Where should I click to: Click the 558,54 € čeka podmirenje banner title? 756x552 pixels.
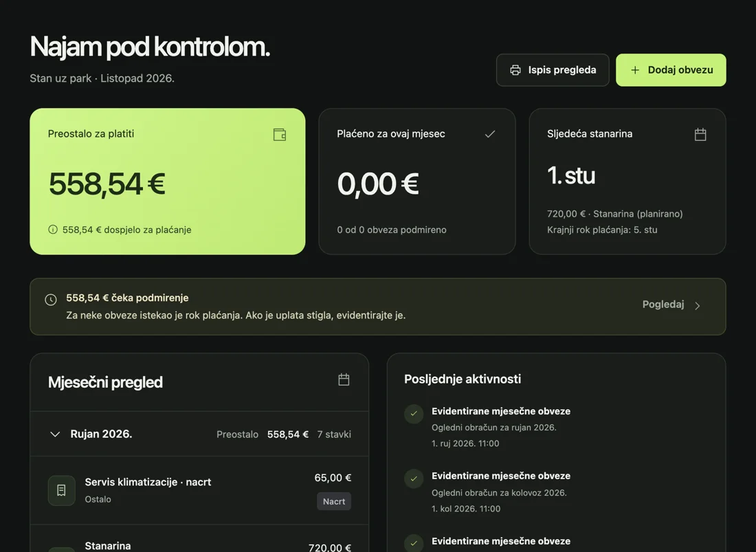pyautogui.click(x=127, y=298)
